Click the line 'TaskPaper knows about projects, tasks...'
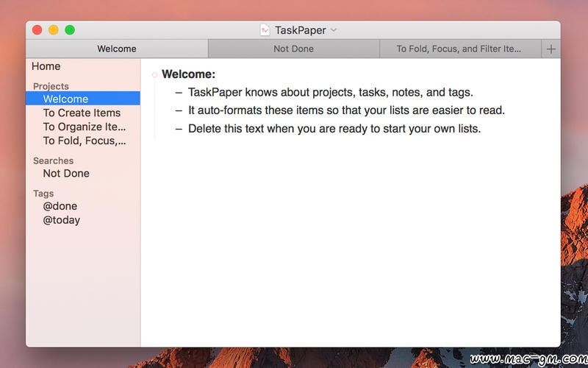Image resolution: width=588 pixels, height=368 pixels. click(330, 93)
